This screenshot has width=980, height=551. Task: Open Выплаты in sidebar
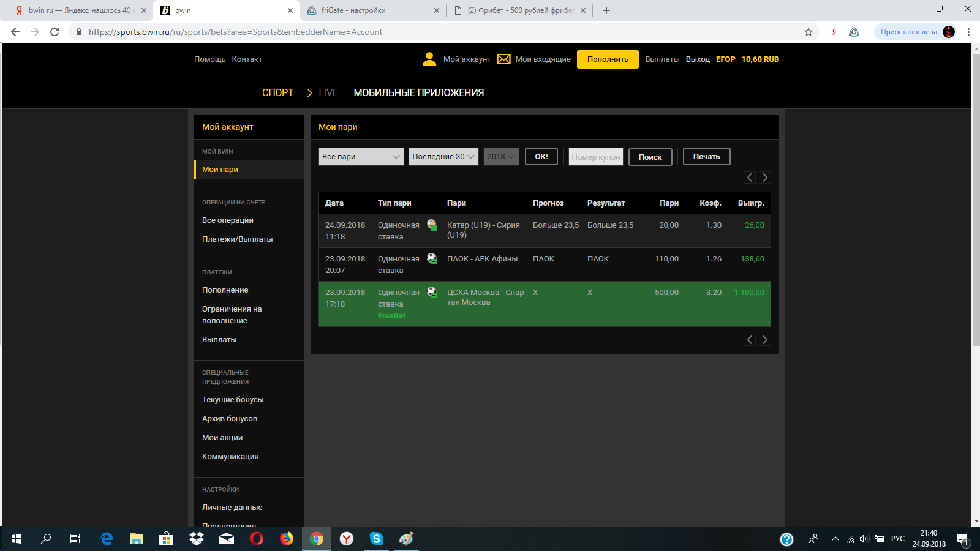point(219,340)
